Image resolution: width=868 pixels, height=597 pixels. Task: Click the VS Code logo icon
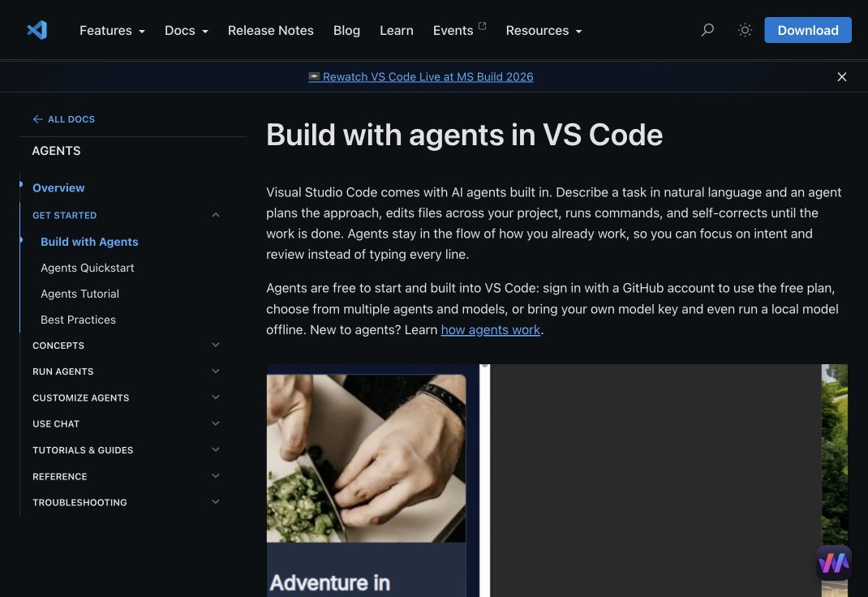[x=37, y=30]
